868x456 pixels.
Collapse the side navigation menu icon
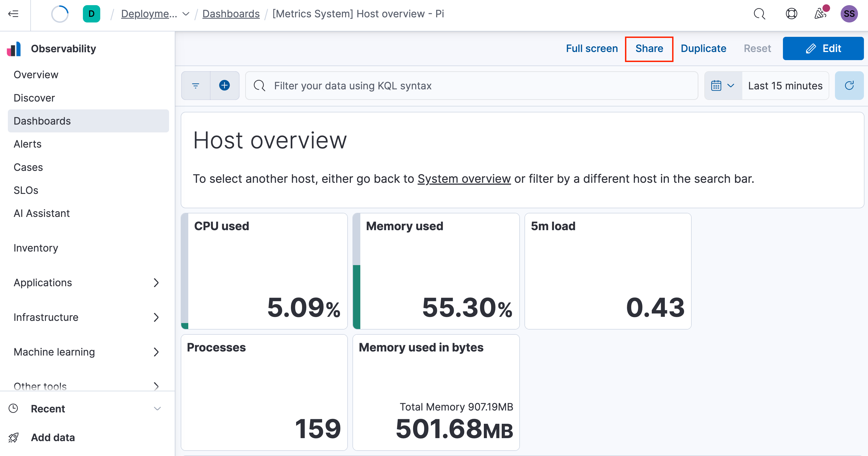point(14,14)
